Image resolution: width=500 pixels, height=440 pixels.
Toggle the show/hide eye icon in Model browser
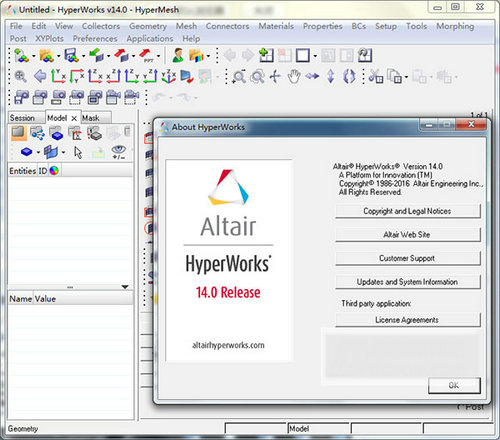point(119,152)
